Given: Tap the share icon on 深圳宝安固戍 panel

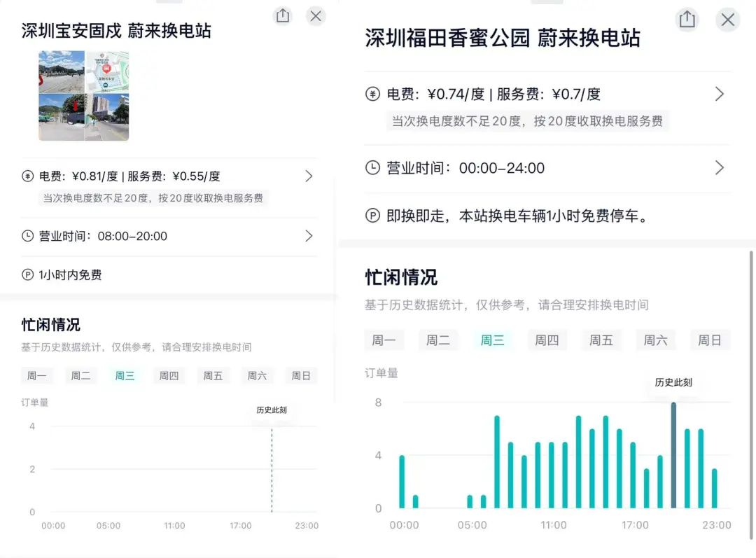Looking at the screenshot, I should click(283, 15).
